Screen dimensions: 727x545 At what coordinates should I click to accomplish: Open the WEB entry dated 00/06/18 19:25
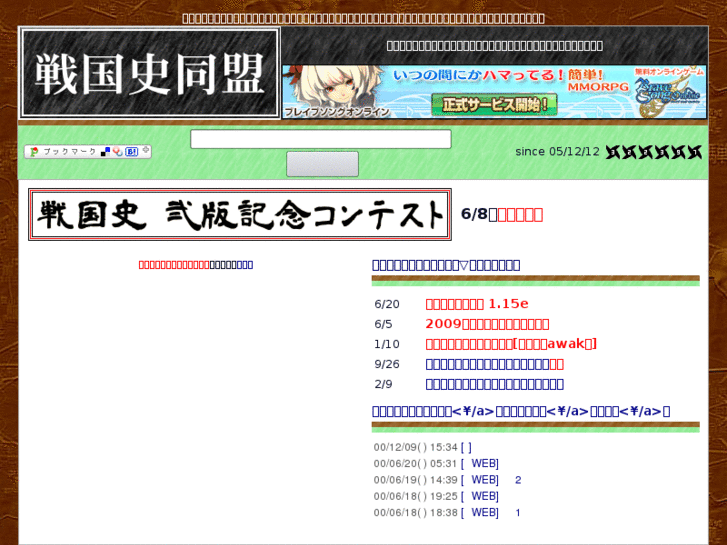click(480, 496)
